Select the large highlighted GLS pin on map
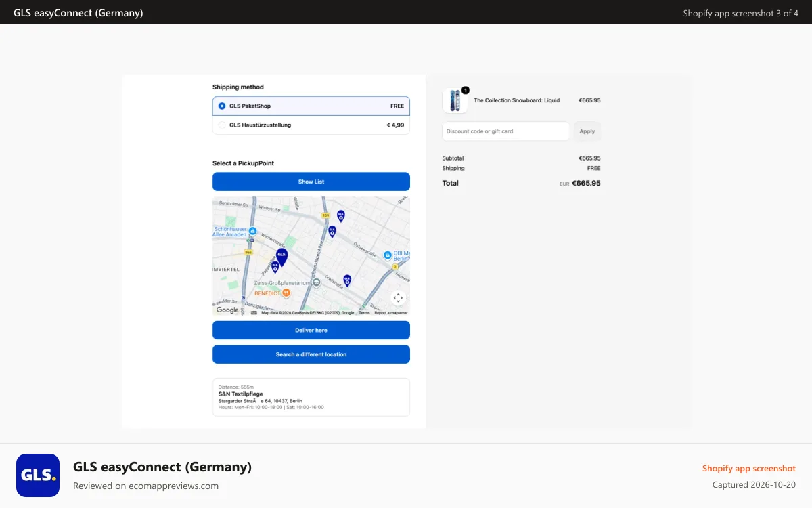The image size is (812, 508). click(281, 257)
